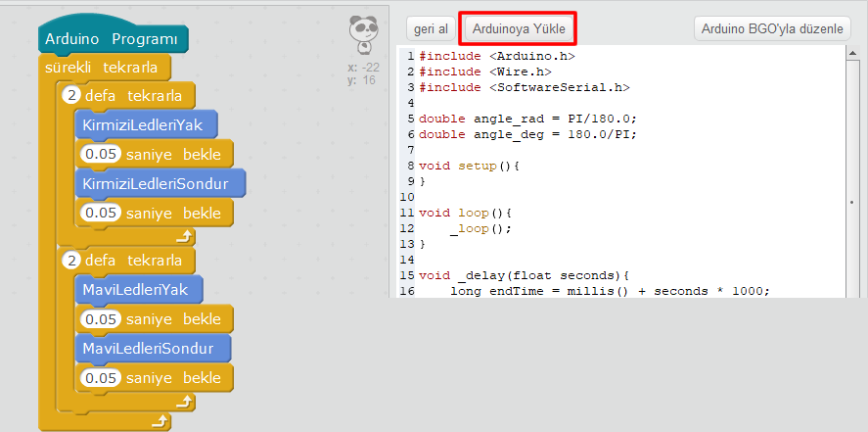Select the KirmiziLedleriSondur block
Image resolution: width=868 pixels, height=432 pixels.
[x=160, y=184]
